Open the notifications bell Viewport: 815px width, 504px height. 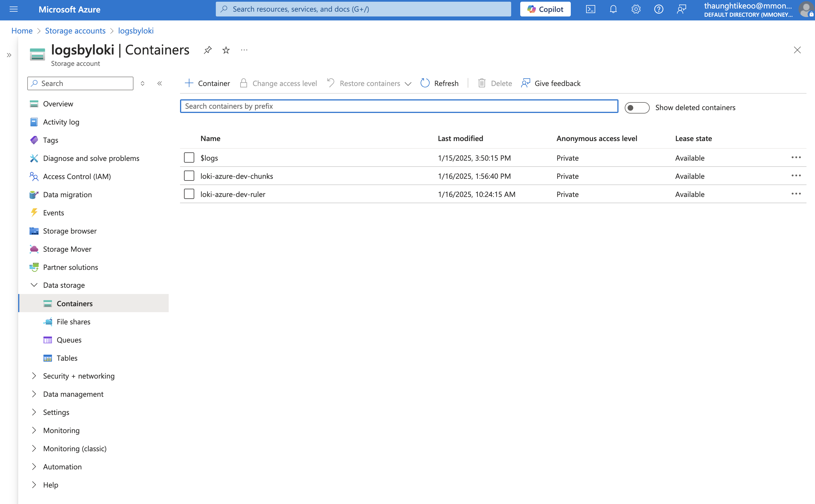pos(613,9)
